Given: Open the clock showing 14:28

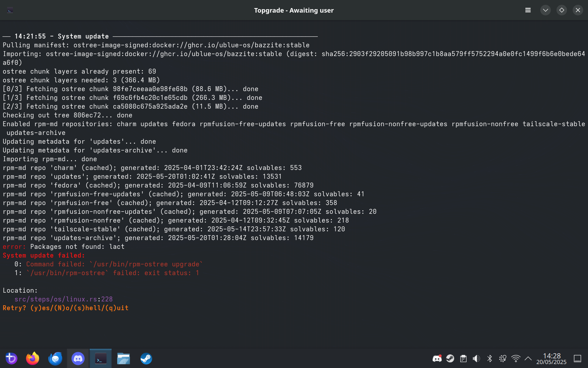Looking at the screenshot, I should (x=552, y=359).
